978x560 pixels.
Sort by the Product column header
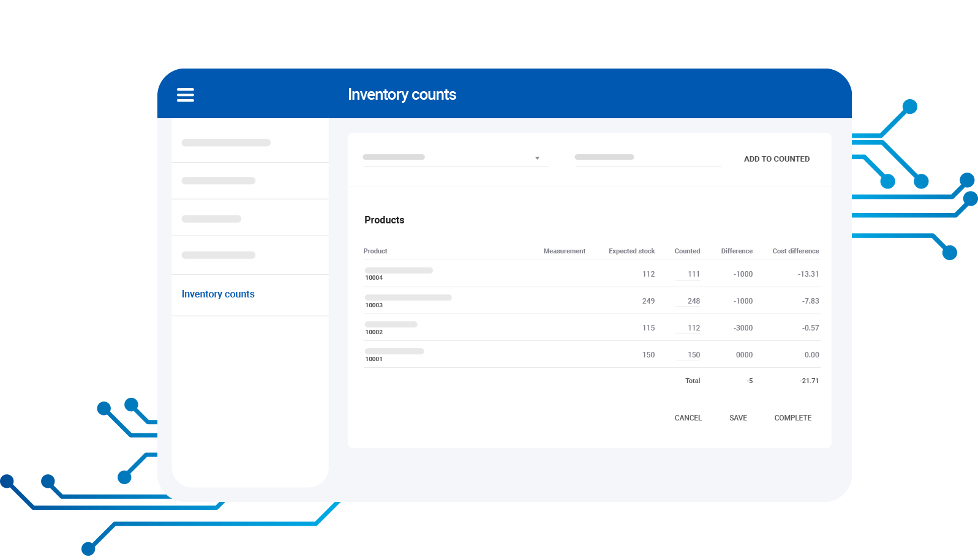[x=375, y=251]
